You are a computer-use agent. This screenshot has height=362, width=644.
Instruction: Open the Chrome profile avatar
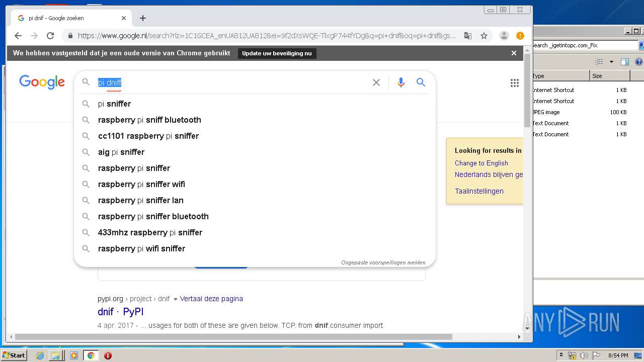pos(504,36)
